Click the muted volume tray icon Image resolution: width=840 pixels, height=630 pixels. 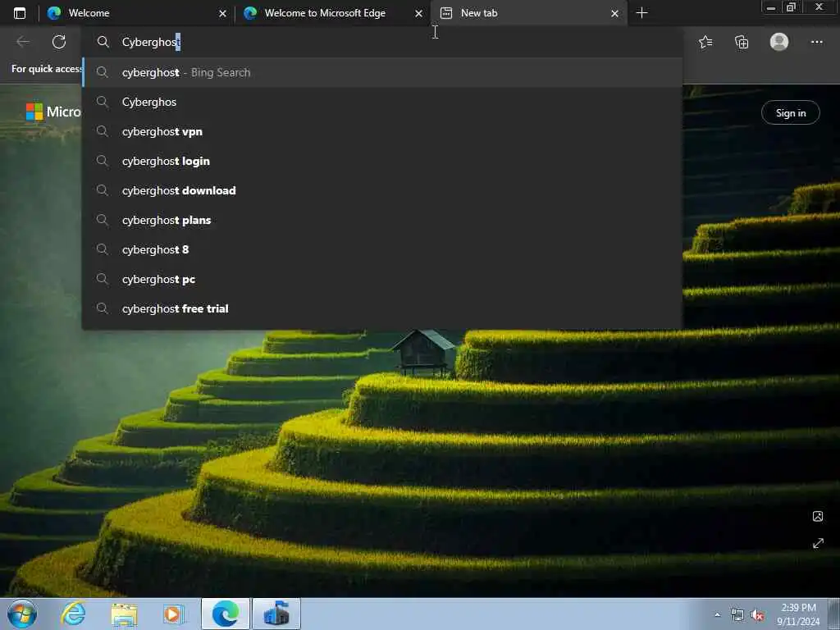(x=757, y=615)
